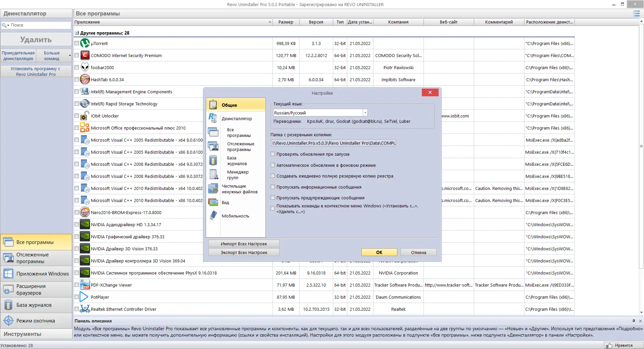
Task: Sort programs by Версия column
Action: click(x=316, y=22)
